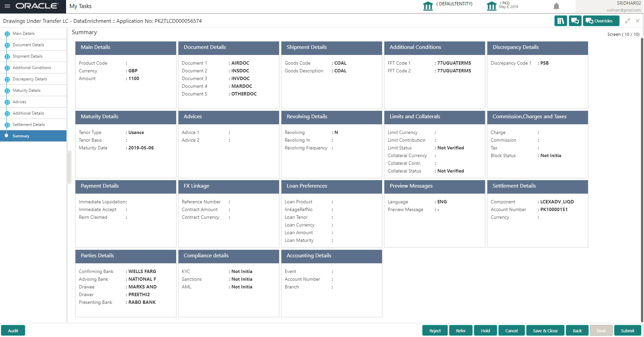The width and height of the screenshot is (644, 337).
Task: Open the notifications bell
Action: 556,6
